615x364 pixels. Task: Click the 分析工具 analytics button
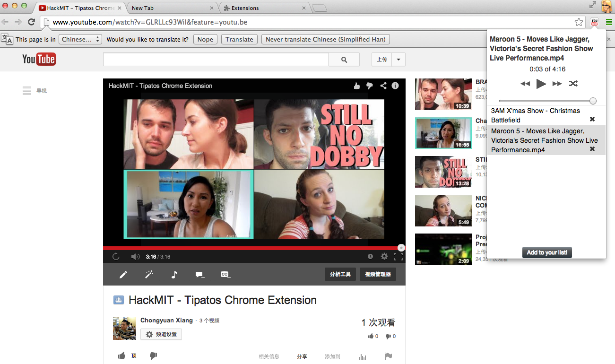340,274
